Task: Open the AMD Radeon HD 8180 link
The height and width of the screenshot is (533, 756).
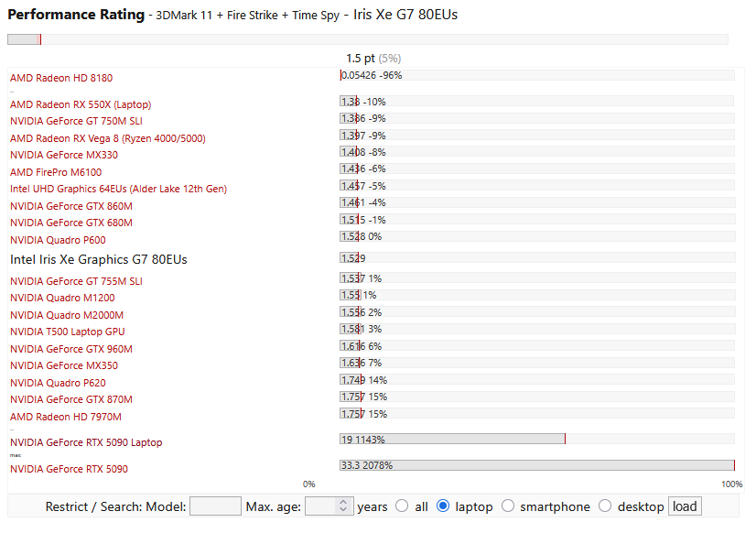Action: (x=61, y=79)
